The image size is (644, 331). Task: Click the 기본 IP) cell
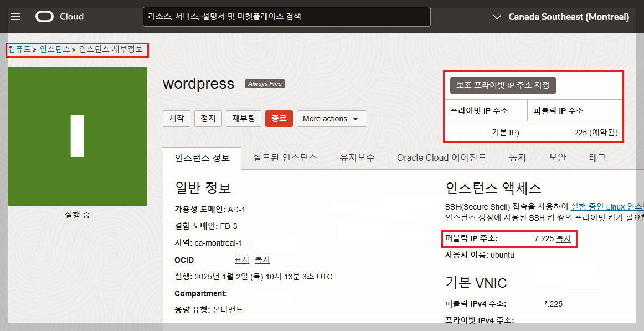tap(506, 133)
